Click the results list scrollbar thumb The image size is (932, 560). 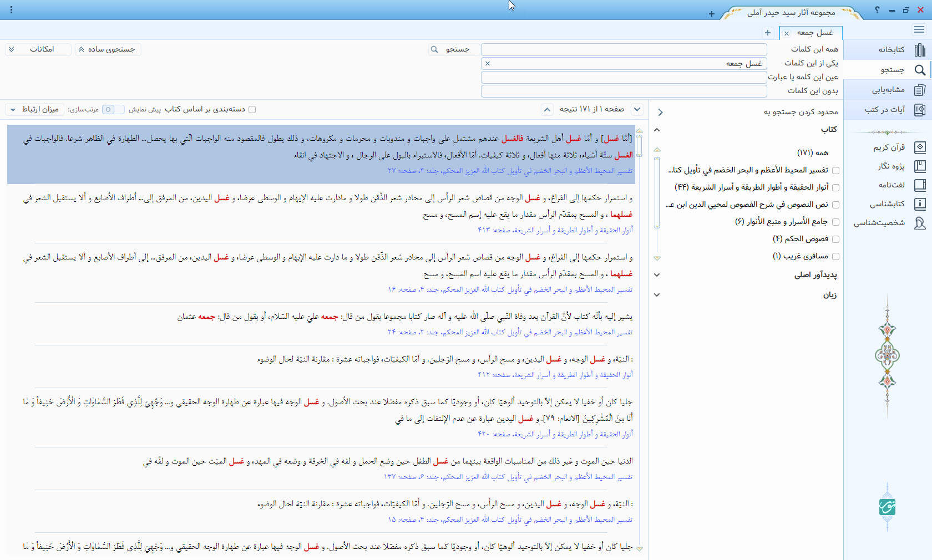tap(639, 146)
